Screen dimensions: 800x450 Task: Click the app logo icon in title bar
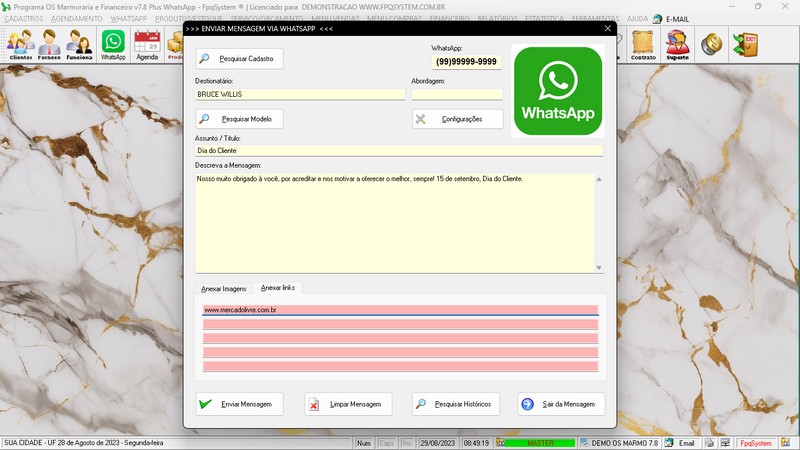point(6,7)
